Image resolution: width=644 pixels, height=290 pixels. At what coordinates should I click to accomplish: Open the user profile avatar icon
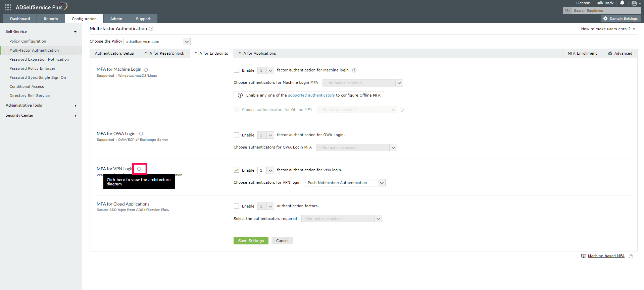click(634, 3)
